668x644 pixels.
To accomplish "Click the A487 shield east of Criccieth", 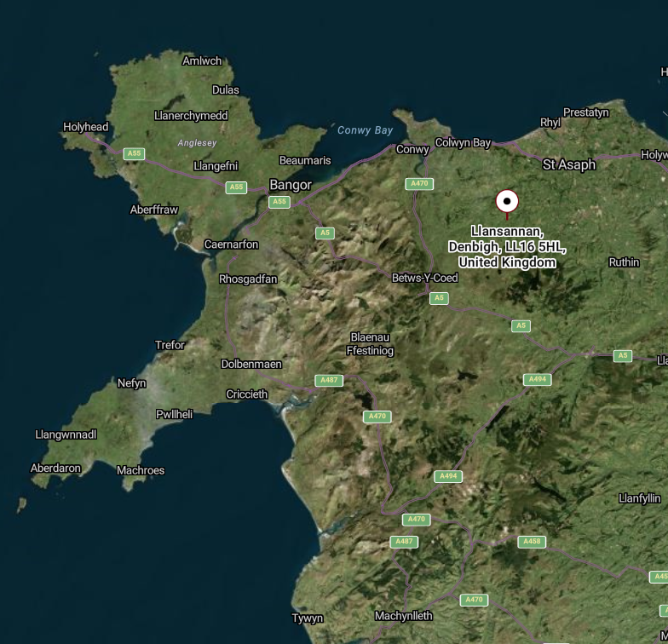I will pyautogui.click(x=329, y=381).
